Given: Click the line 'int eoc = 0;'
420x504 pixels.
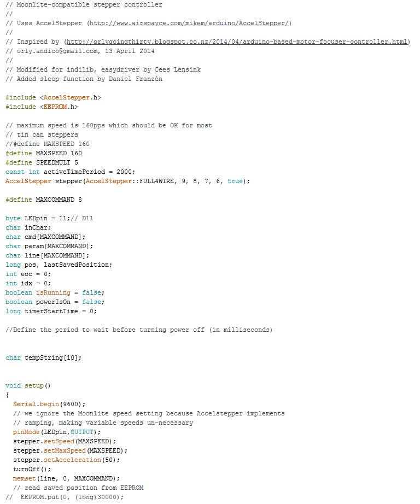Looking at the screenshot, I should pyautogui.click(x=28, y=275).
